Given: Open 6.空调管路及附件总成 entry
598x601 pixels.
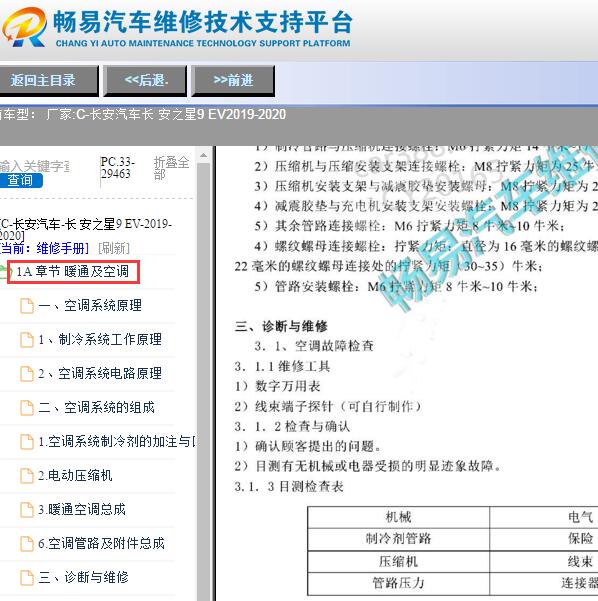Looking at the screenshot, I should click(102, 544).
